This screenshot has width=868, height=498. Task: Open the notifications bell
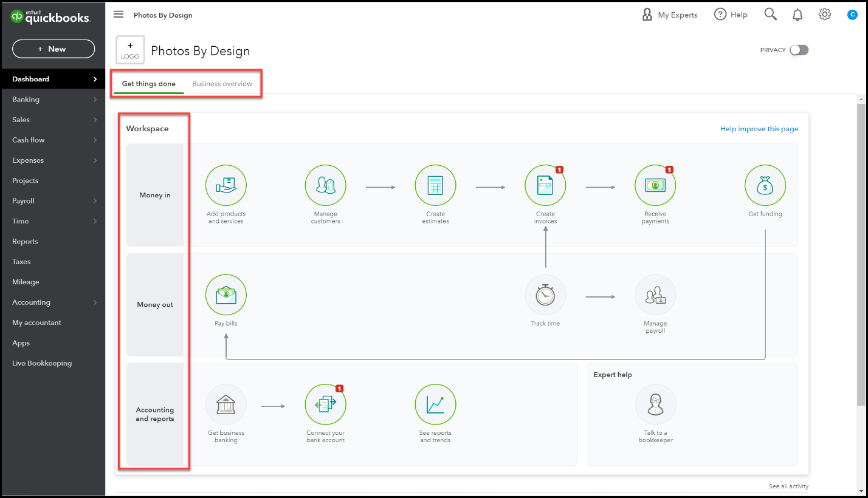(797, 15)
